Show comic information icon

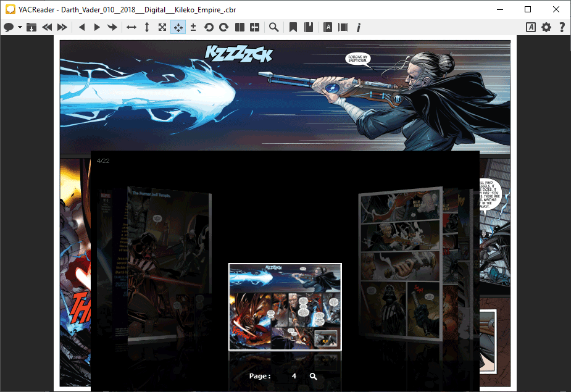359,27
